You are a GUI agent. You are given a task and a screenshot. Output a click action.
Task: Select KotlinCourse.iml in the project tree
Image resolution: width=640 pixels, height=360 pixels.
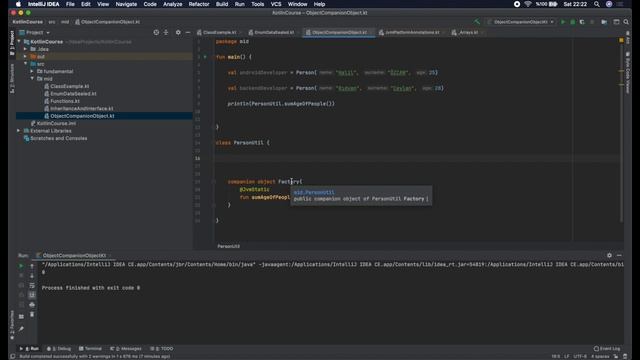point(56,123)
